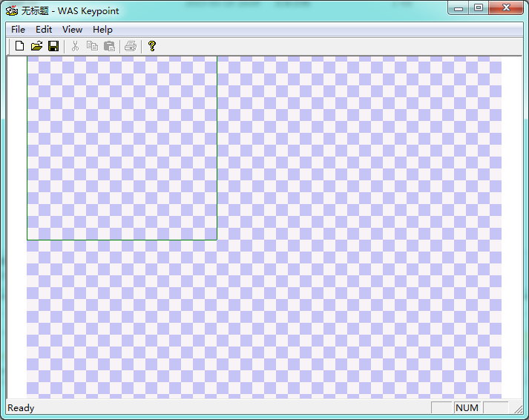Open the Edit menu

(44, 30)
